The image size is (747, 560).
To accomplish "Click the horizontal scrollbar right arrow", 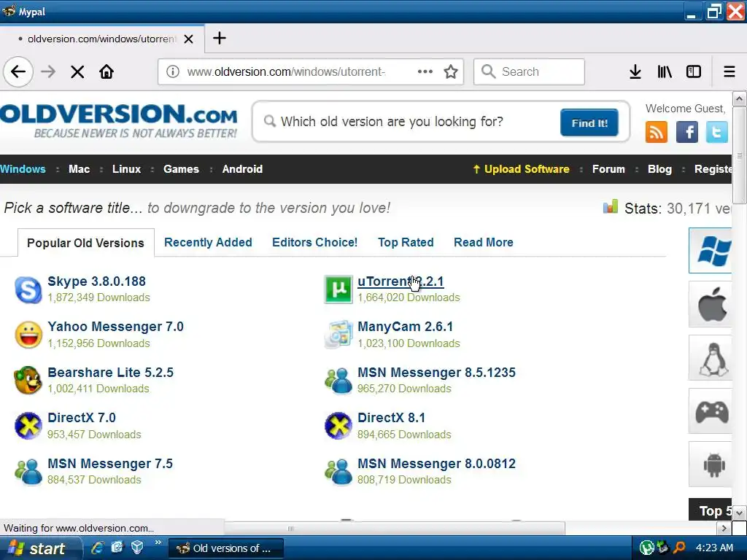I will point(724,528).
